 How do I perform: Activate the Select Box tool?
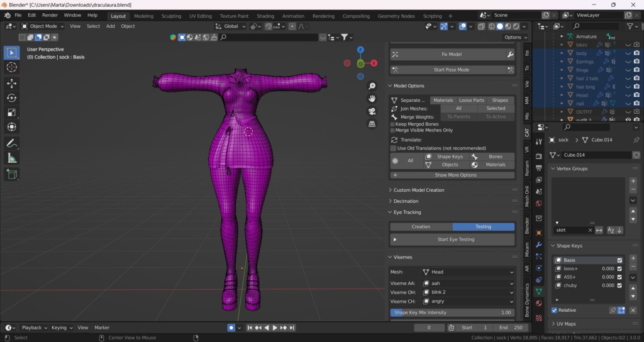[11, 53]
